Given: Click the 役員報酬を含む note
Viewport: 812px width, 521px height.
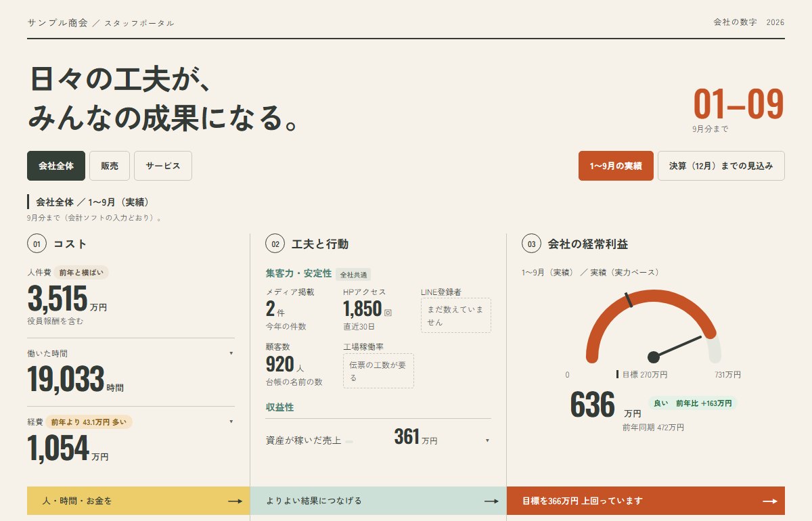Looking at the screenshot, I should [x=55, y=321].
